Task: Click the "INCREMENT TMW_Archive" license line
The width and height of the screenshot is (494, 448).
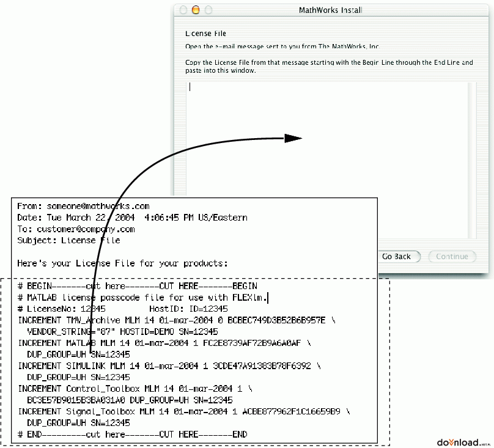Action: [177, 320]
